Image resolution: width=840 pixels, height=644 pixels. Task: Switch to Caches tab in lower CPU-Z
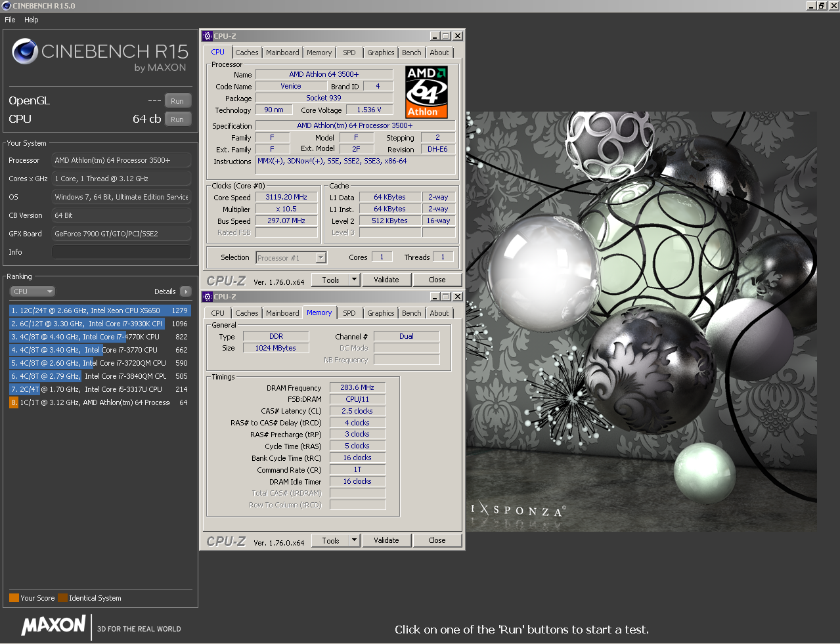(247, 313)
